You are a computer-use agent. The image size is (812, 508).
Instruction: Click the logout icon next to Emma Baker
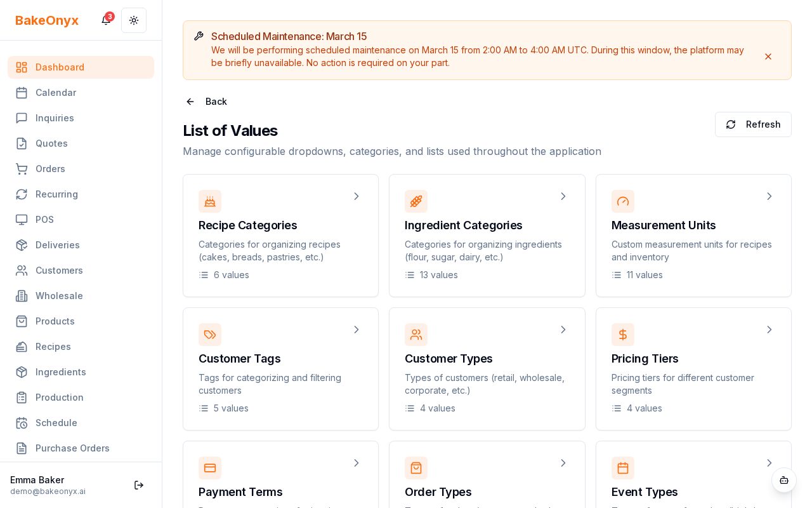[139, 485]
